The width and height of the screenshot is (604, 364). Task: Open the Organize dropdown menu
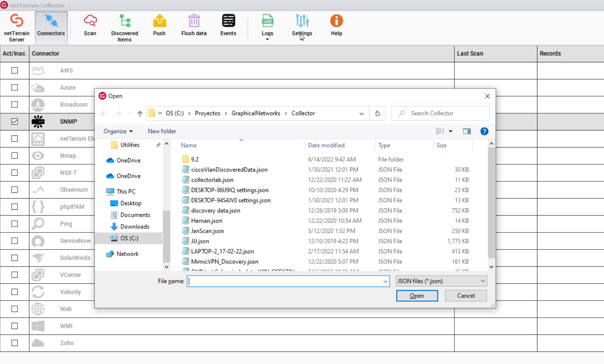118,131
